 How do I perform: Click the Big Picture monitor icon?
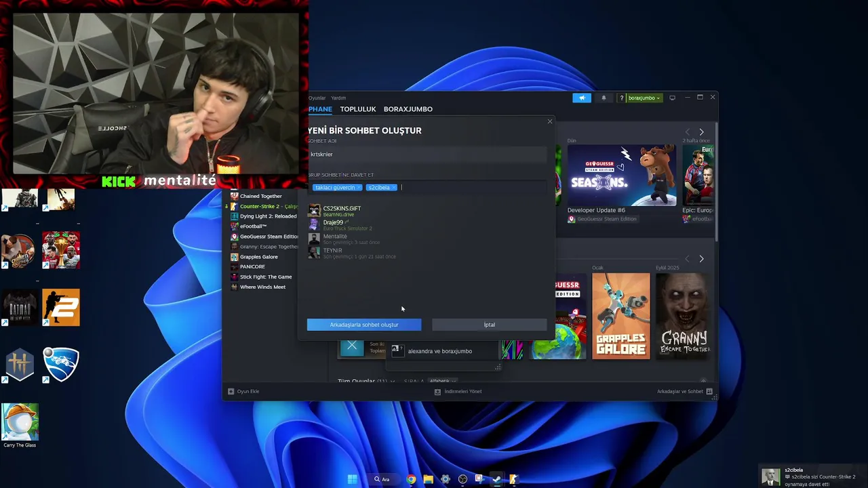[672, 98]
